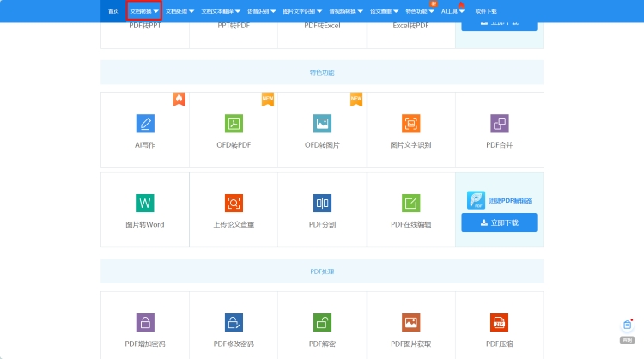Go to the 首页 home tab
The width and height of the screenshot is (644, 359).
[x=113, y=11]
